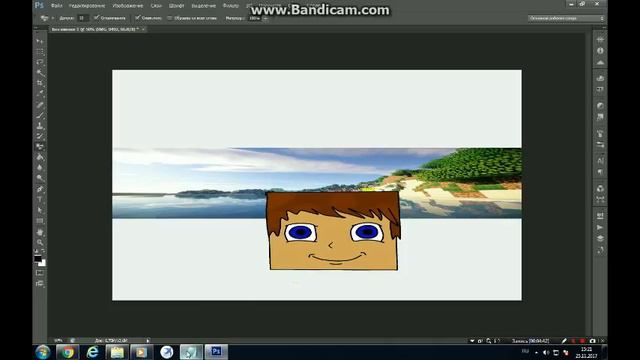Open the Файл menu
This screenshot has width=640, height=360.
pyautogui.click(x=56, y=6)
